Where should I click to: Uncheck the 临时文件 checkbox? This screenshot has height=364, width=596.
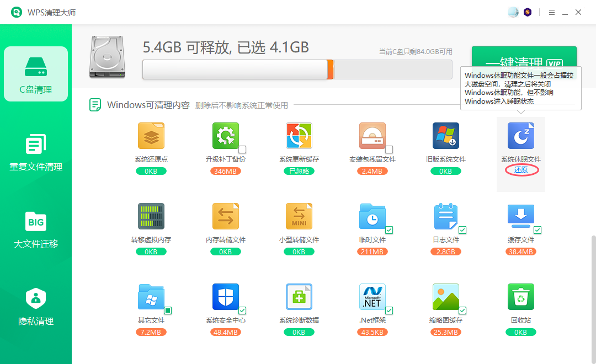click(389, 230)
